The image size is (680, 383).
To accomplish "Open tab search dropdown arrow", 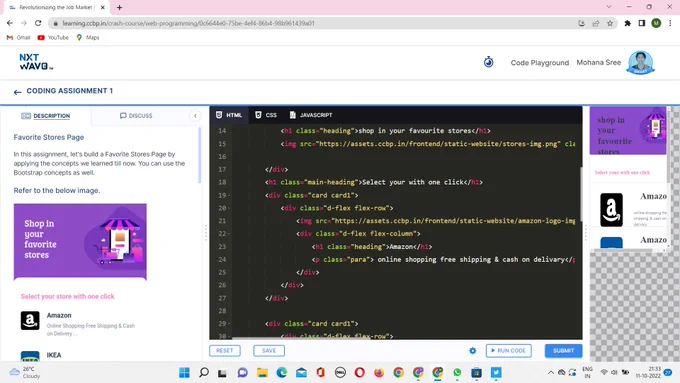I will [x=609, y=7].
